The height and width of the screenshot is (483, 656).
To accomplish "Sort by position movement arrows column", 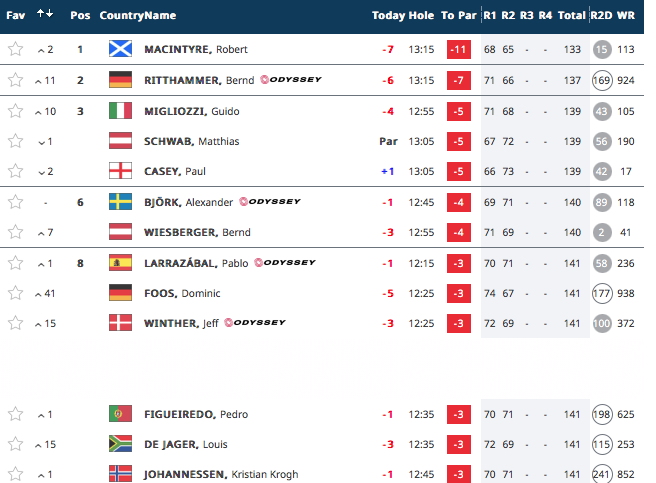I will pos(45,14).
